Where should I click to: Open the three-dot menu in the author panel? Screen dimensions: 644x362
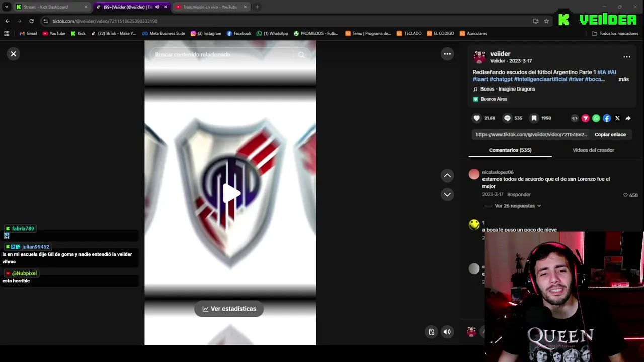click(626, 57)
